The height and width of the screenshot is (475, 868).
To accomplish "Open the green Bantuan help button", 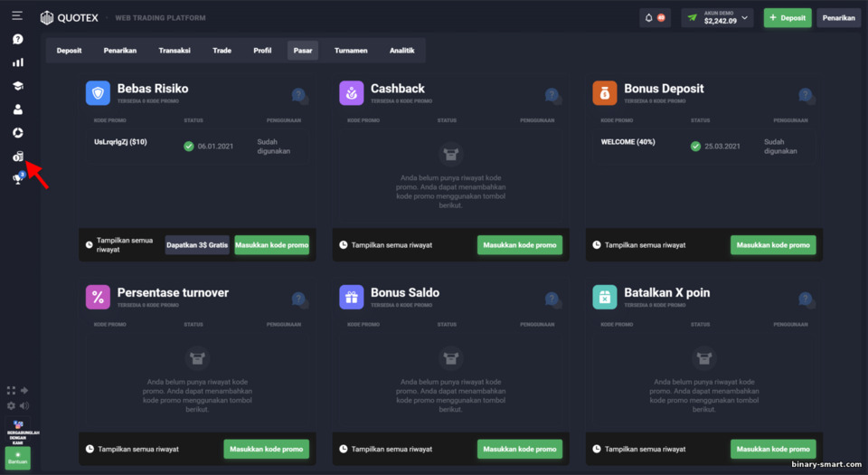I will 18,458.
